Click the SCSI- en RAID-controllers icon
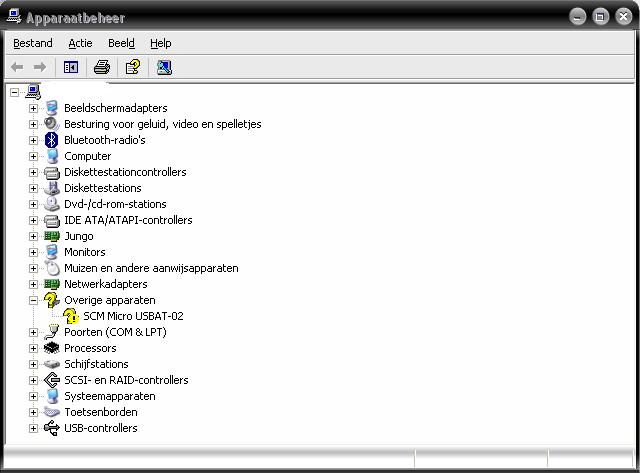The image size is (640, 473). click(52, 380)
